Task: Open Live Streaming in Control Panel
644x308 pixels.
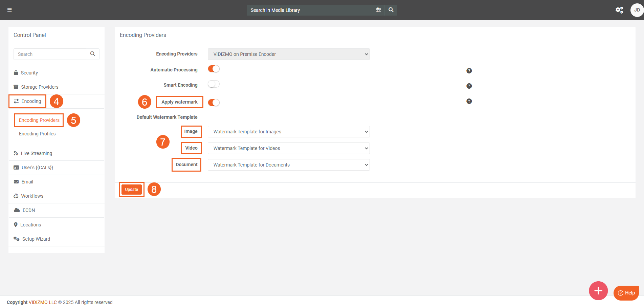Action: pyautogui.click(x=37, y=153)
